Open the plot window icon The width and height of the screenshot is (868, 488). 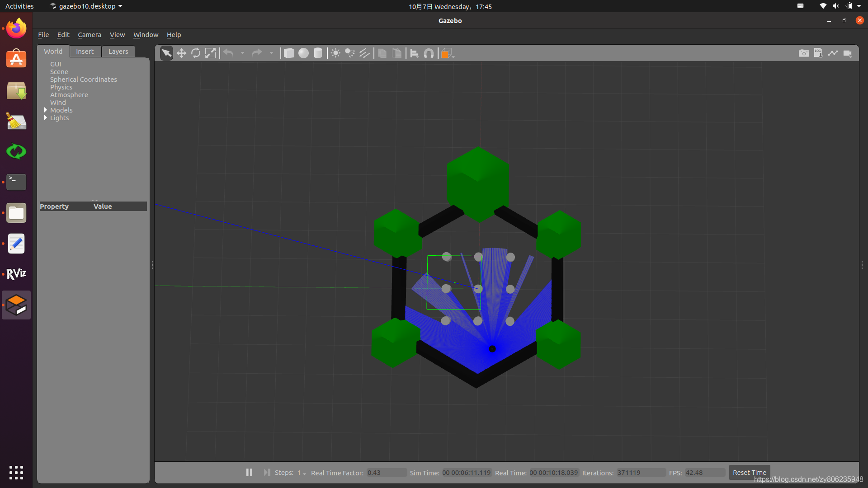pos(833,53)
